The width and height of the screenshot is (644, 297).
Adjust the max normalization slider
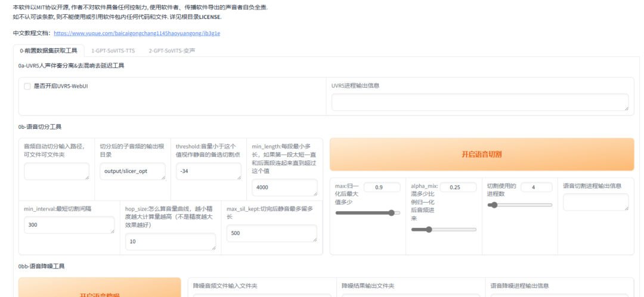coord(367,213)
